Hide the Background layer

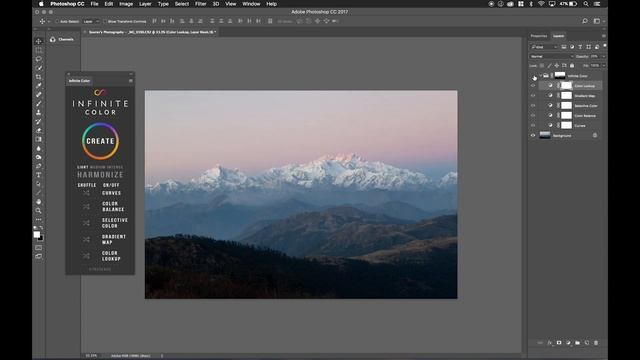pos(533,136)
